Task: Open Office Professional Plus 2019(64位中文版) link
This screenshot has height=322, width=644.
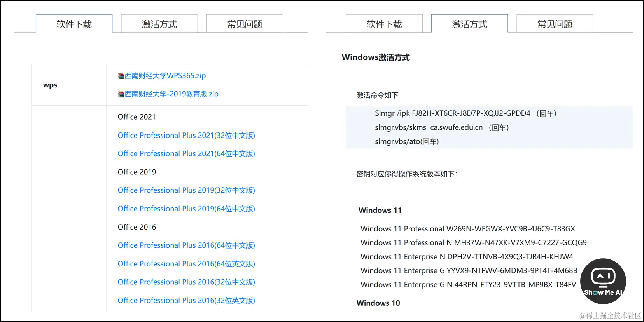Action: point(186,209)
